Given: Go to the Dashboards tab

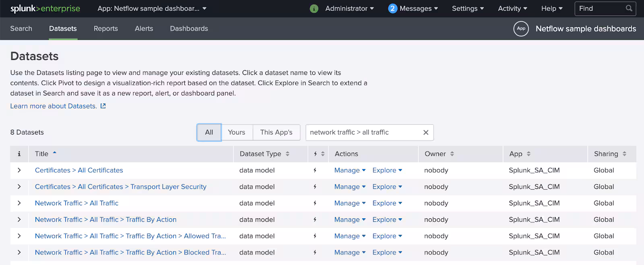Looking at the screenshot, I should (x=189, y=29).
